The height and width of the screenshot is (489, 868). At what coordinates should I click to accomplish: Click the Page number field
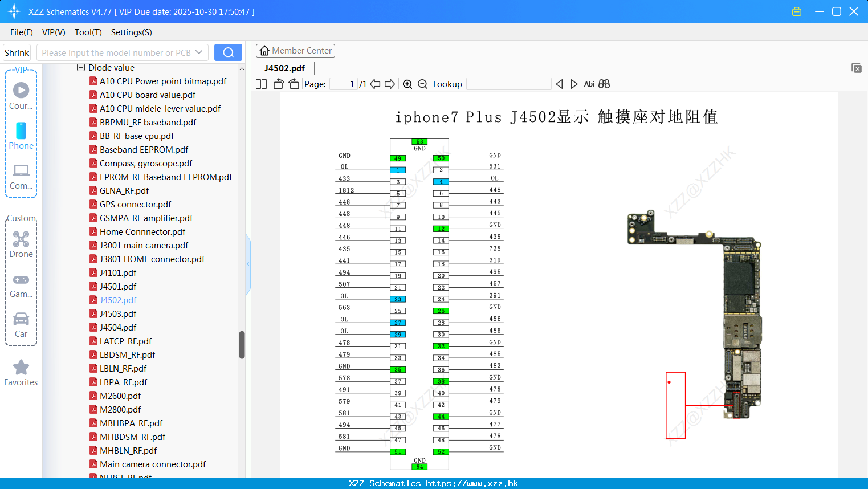point(344,84)
